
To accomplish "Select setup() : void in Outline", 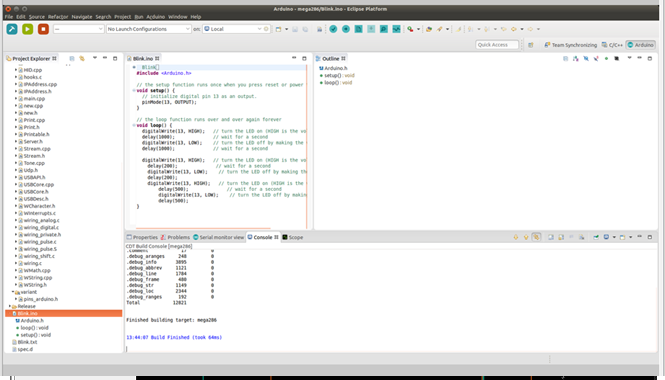I will point(339,75).
